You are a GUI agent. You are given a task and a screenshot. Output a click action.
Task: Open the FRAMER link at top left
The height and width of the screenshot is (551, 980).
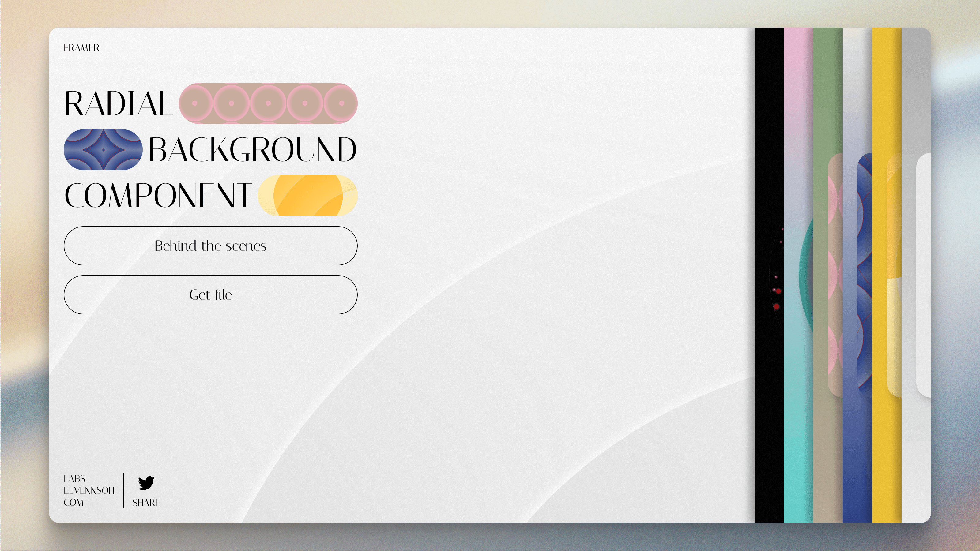pyautogui.click(x=81, y=48)
